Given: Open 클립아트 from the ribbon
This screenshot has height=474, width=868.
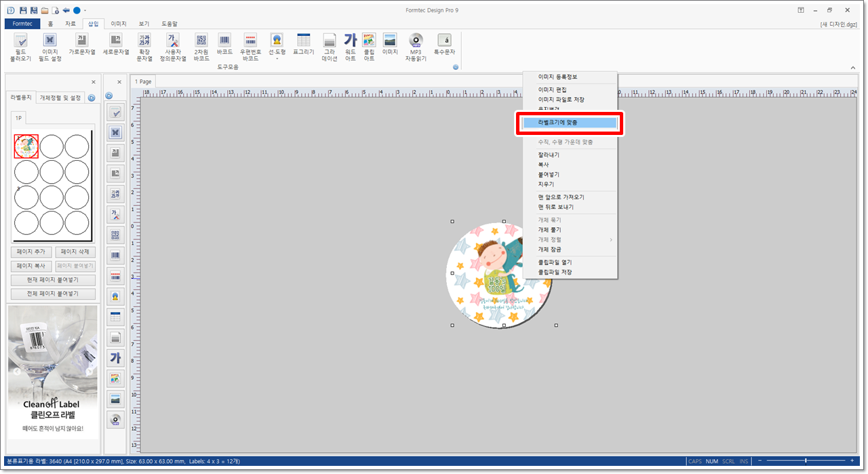Looking at the screenshot, I should [x=369, y=47].
